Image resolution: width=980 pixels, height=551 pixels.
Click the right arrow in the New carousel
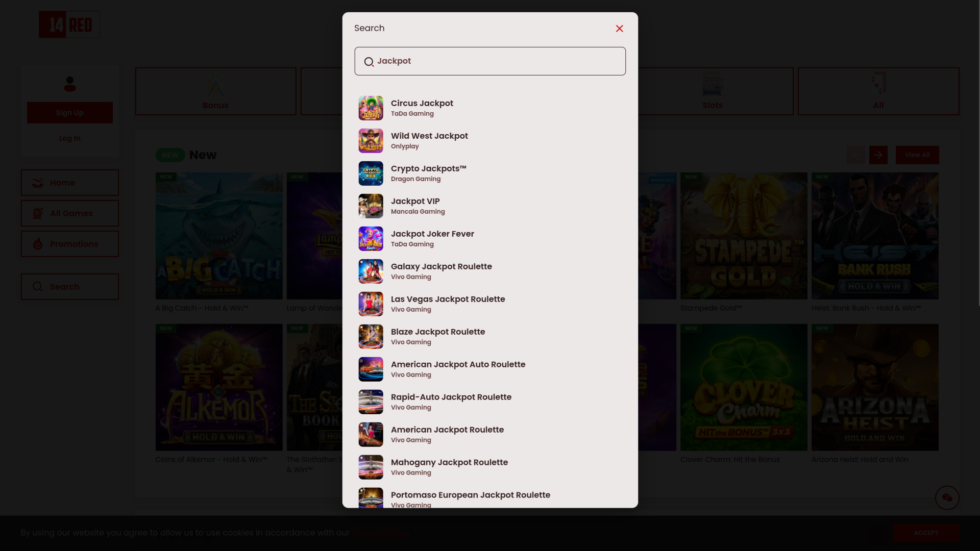coord(878,155)
